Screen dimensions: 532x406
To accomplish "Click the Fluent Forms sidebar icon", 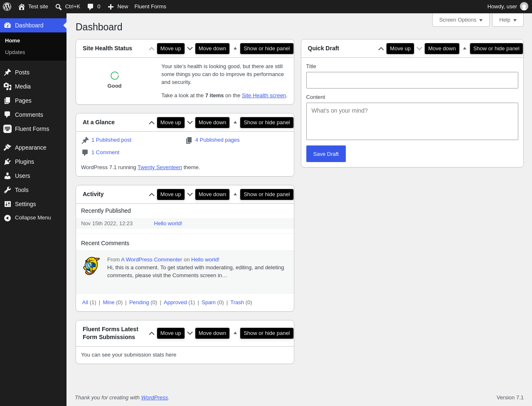I will [7, 129].
